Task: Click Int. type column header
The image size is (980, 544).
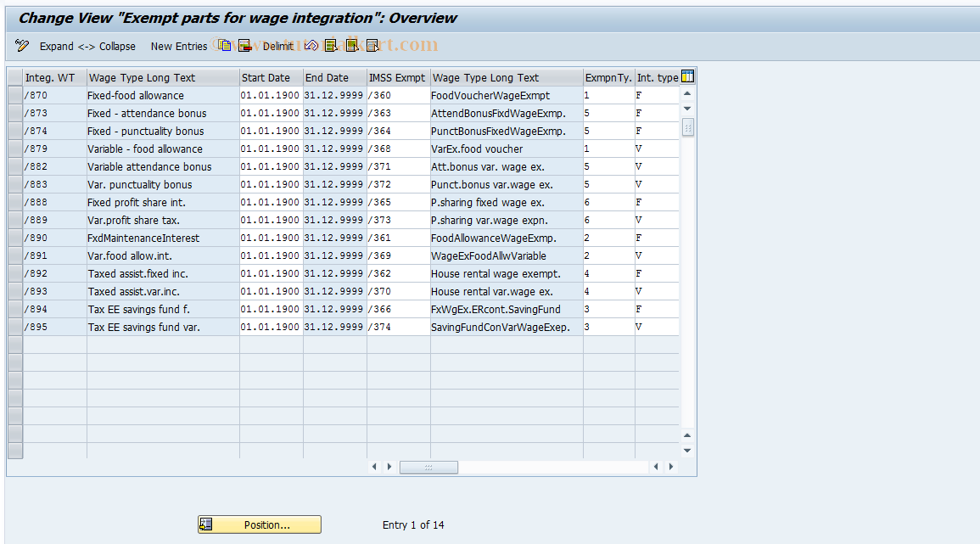Action: pyautogui.click(x=658, y=77)
